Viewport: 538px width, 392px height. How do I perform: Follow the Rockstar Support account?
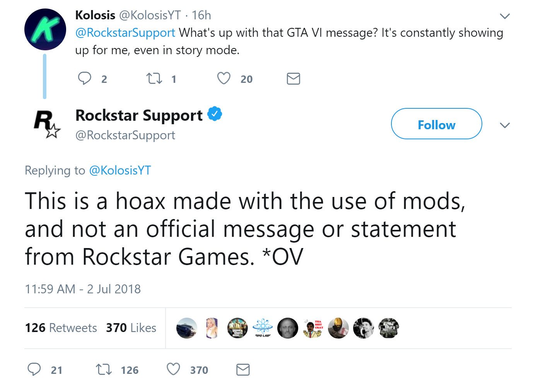click(436, 124)
